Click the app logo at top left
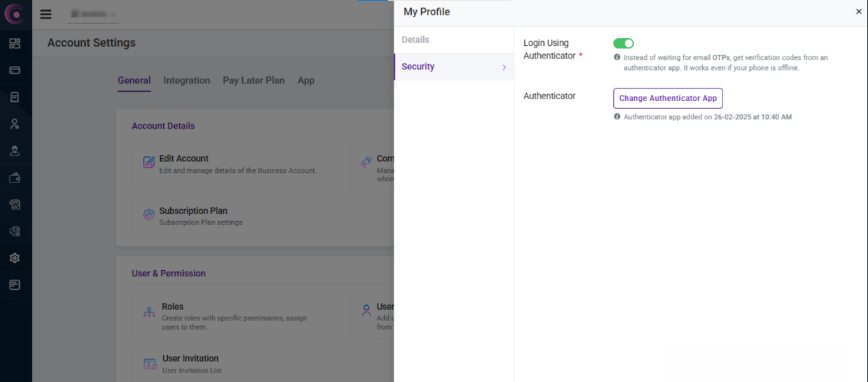Viewport: 868px width, 382px height. pyautogui.click(x=15, y=13)
